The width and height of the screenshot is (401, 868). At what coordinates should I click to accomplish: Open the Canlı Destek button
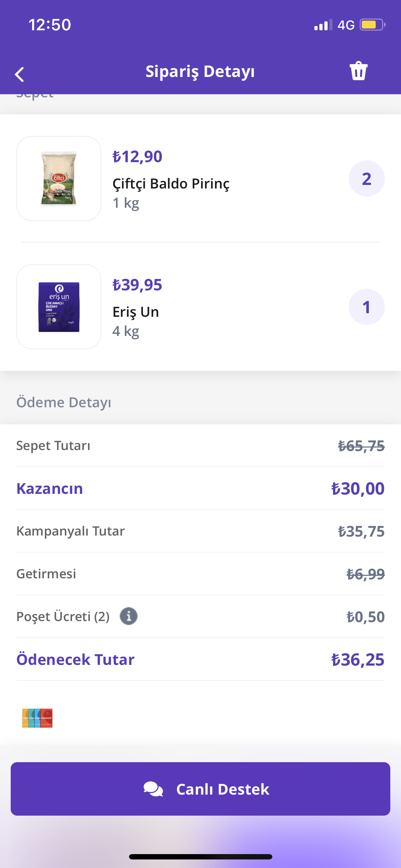[200, 789]
